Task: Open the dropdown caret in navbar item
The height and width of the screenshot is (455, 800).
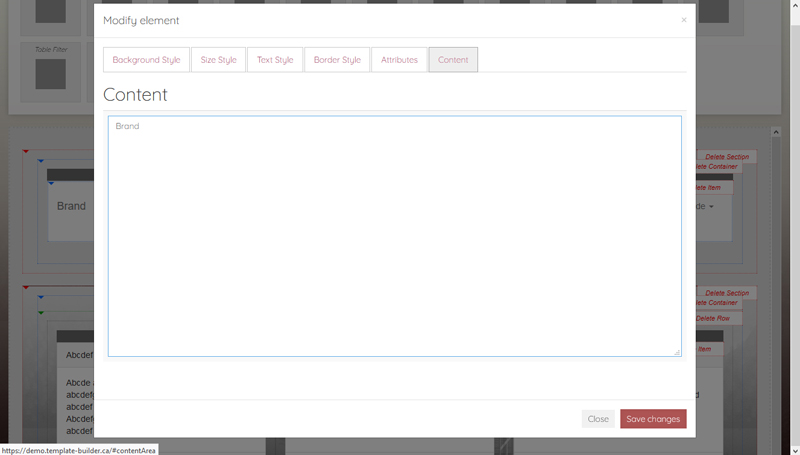Action: [x=711, y=207]
